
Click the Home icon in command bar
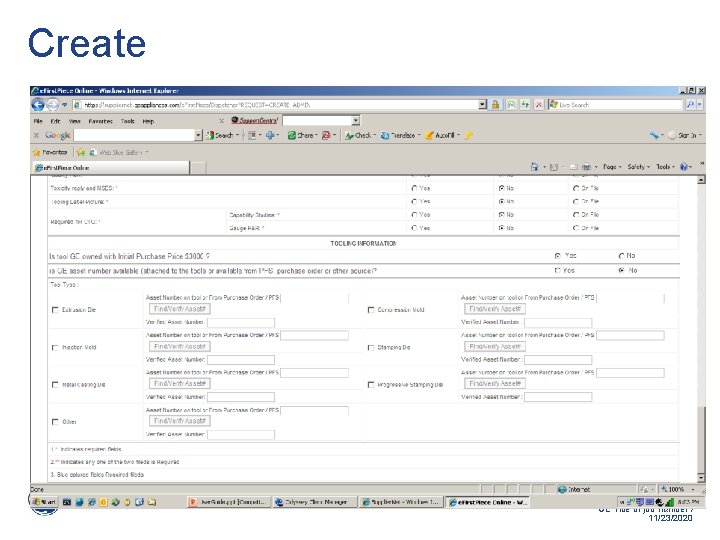point(534,167)
